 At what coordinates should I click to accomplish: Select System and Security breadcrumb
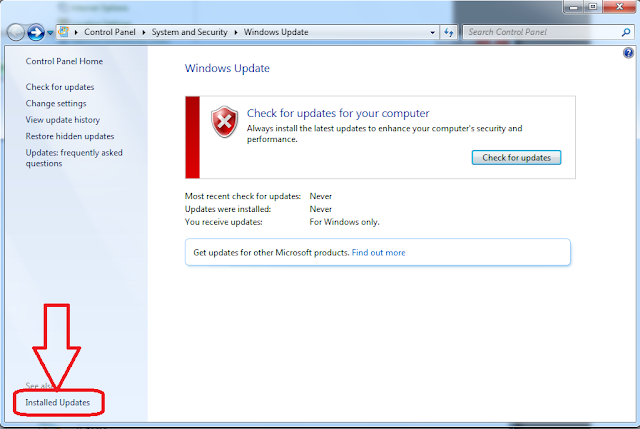click(189, 32)
